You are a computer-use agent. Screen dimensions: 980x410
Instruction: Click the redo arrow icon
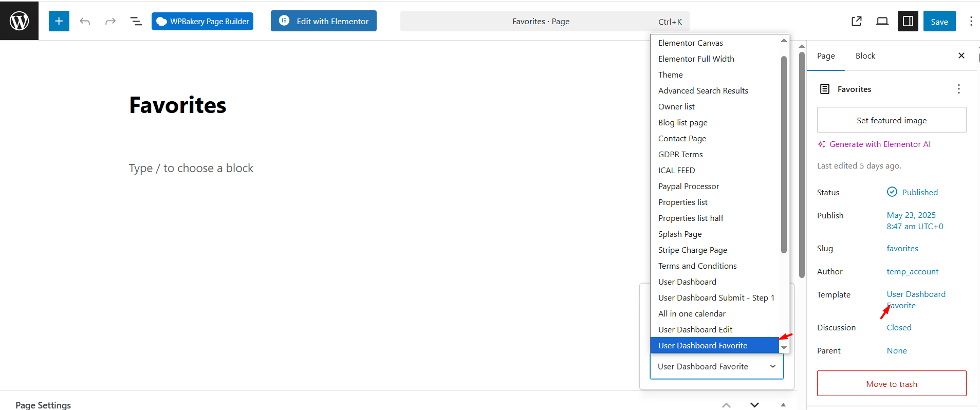click(110, 21)
